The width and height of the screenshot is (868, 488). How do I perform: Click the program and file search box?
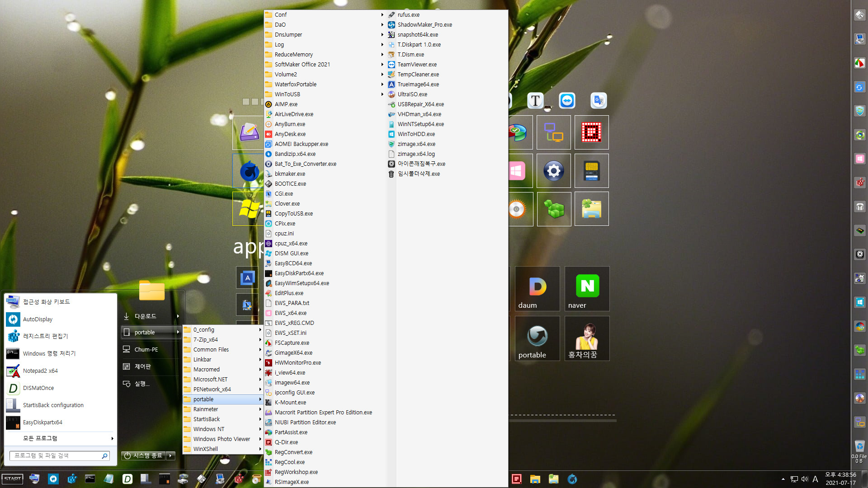[60, 456]
